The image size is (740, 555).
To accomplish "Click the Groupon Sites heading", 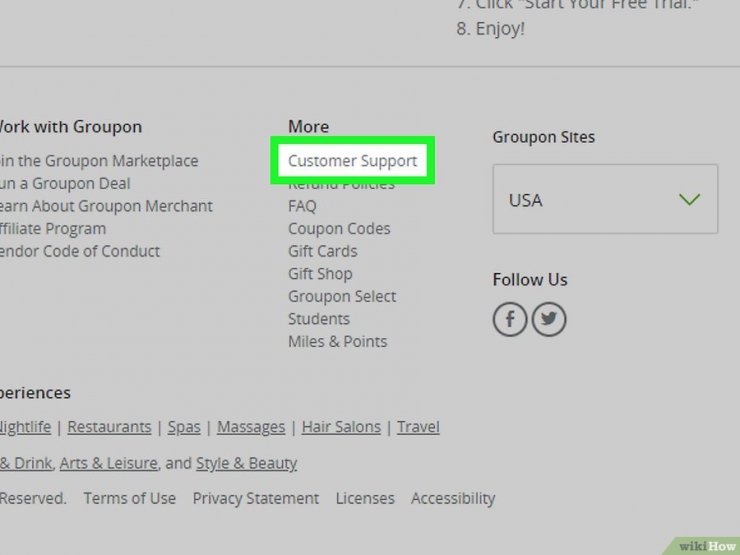I will (x=544, y=137).
